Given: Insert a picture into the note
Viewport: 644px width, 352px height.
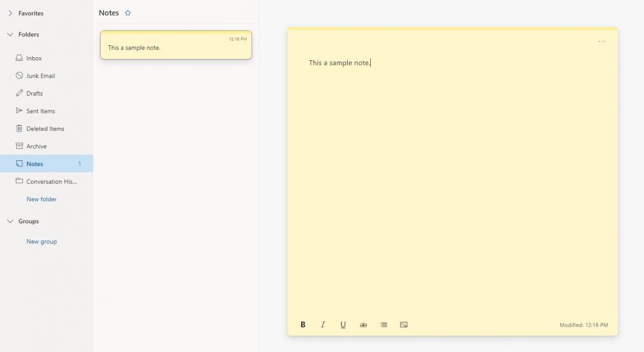Looking at the screenshot, I should coord(403,324).
